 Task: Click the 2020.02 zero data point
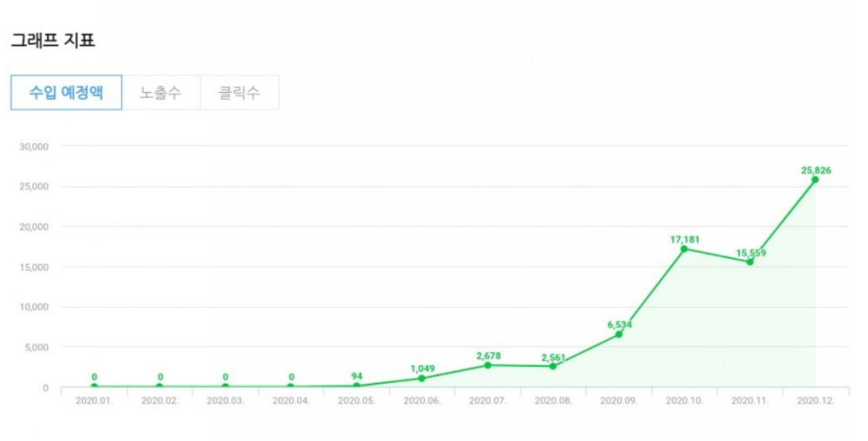point(160,386)
